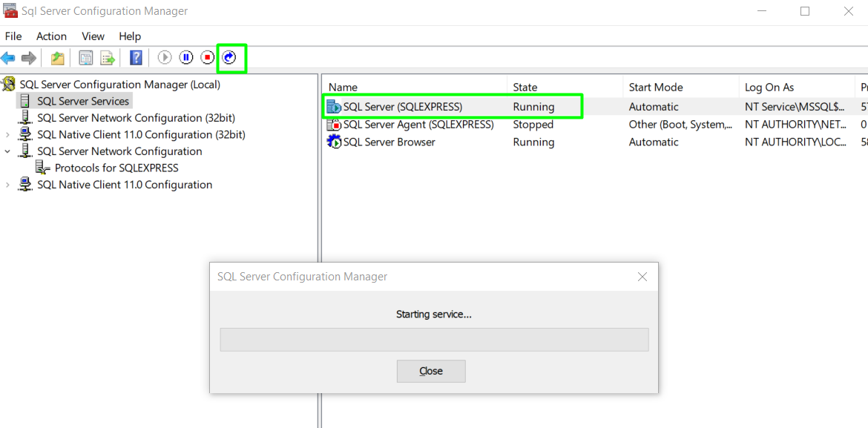Image resolution: width=868 pixels, height=428 pixels.
Task: Click the Protocols for SQLEXPRESS tree icon
Action: pyautogui.click(x=42, y=168)
